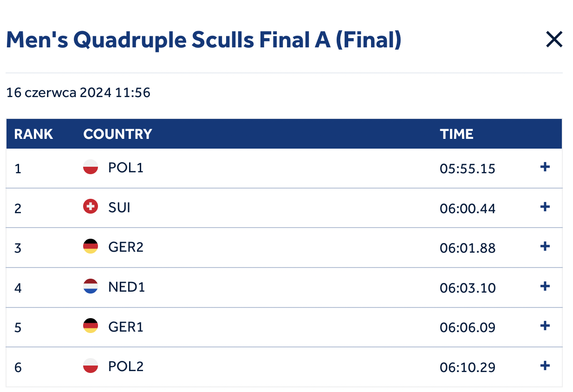The image size is (573, 392).
Task: Select the NED1 country name
Action: coord(126,287)
